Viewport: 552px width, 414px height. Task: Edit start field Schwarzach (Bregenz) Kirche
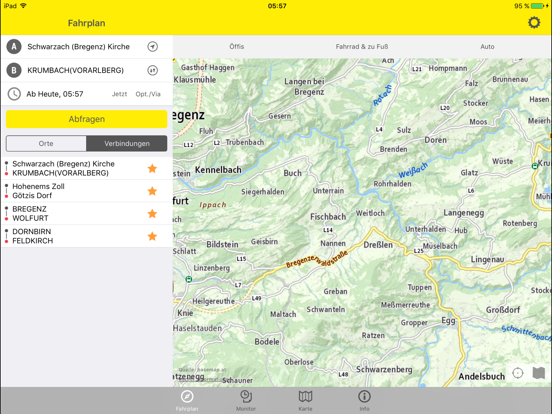79,46
